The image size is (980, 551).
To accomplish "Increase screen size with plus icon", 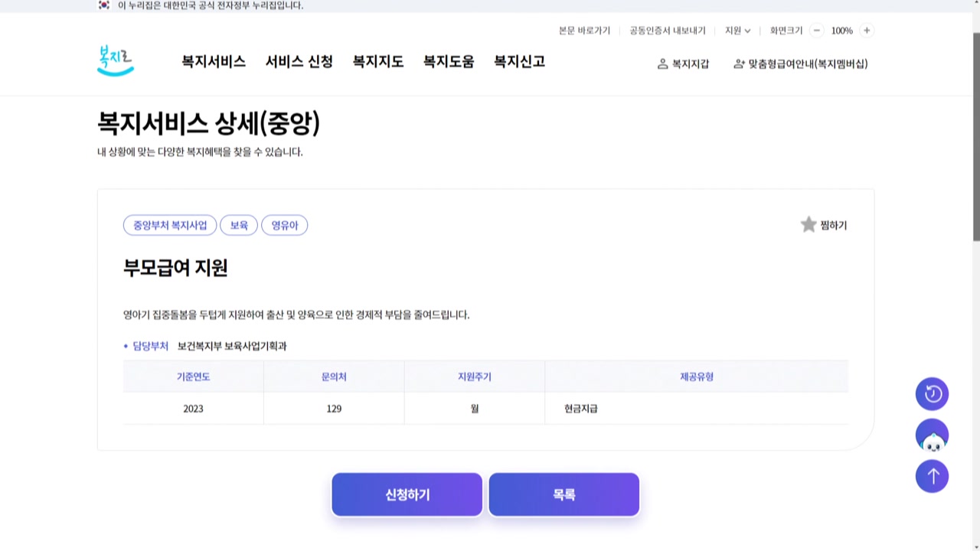I will pyautogui.click(x=866, y=31).
